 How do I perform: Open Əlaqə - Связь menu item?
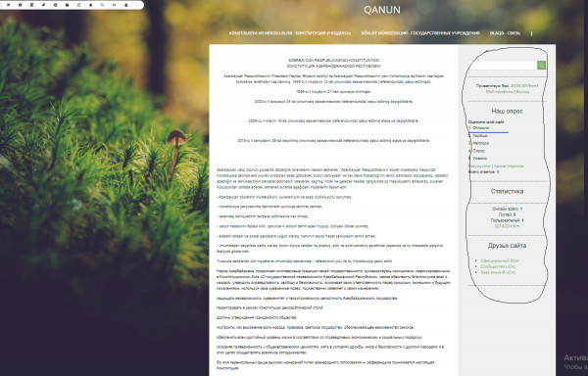click(505, 33)
